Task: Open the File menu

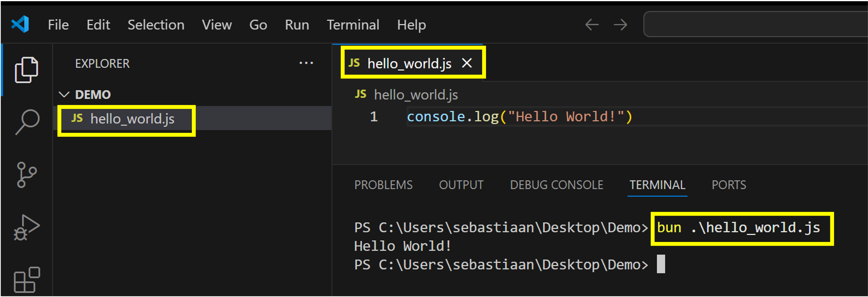Action: click(x=58, y=25)
